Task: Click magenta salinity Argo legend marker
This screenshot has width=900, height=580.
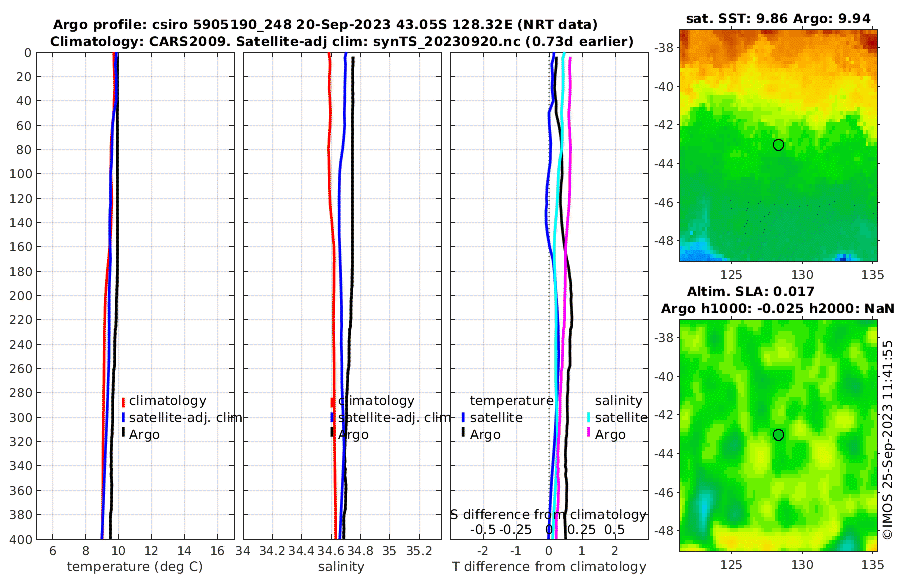Action: [589, 434]
